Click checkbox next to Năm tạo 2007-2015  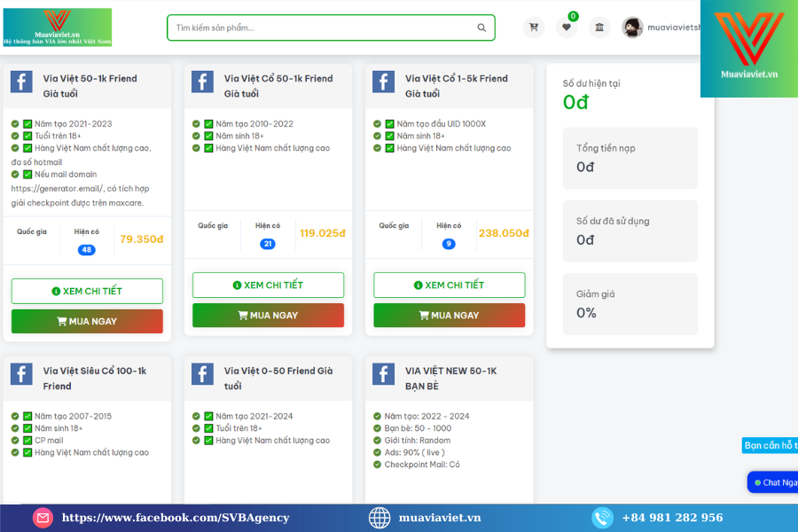[x=27, y=416]
